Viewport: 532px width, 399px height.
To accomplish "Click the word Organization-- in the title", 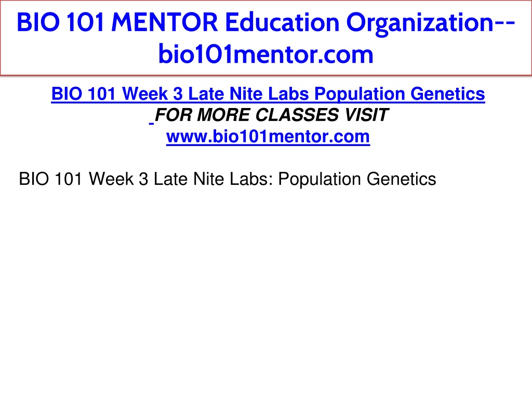I will [x=431, y=23].
